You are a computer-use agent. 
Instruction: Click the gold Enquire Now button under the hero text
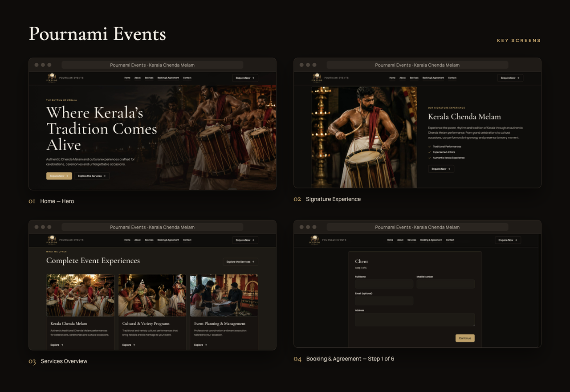pyautogui.click(x=59, y=176)
